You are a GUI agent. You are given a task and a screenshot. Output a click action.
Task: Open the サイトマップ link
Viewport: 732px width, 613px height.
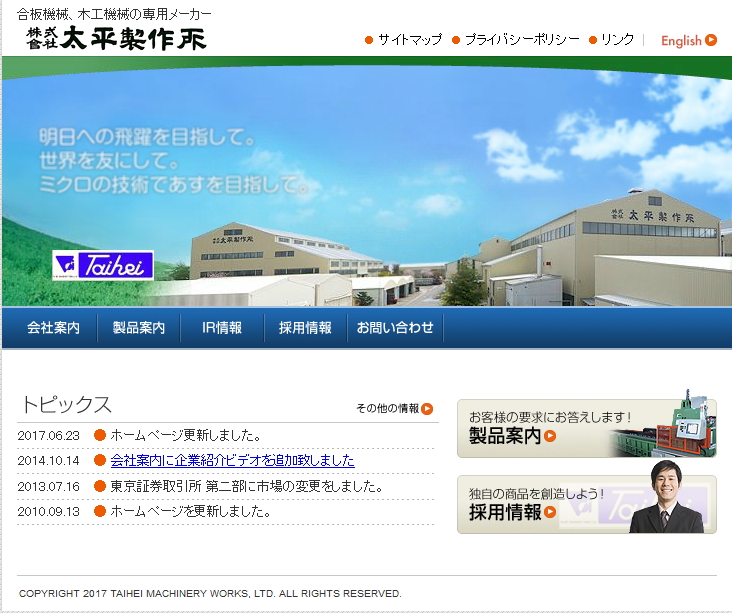click(x=410, y=40)
